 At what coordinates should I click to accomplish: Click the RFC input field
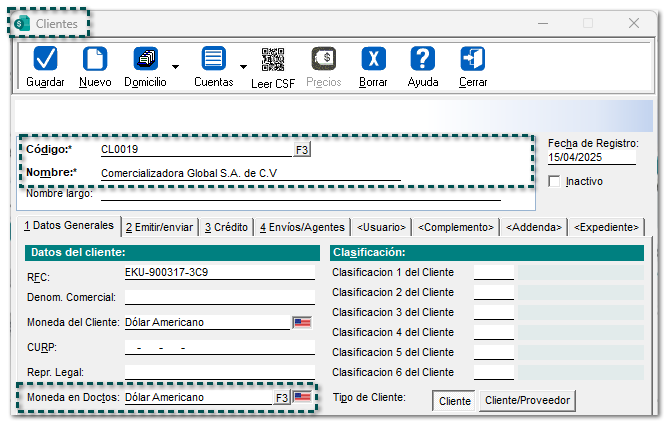click(218, 272)
